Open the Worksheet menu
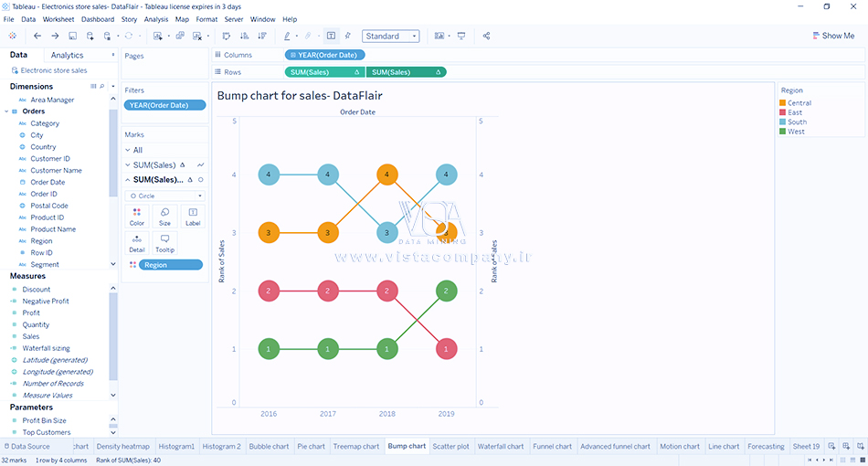The width and height of the screenshot is (868, 466). pos(58,19)
